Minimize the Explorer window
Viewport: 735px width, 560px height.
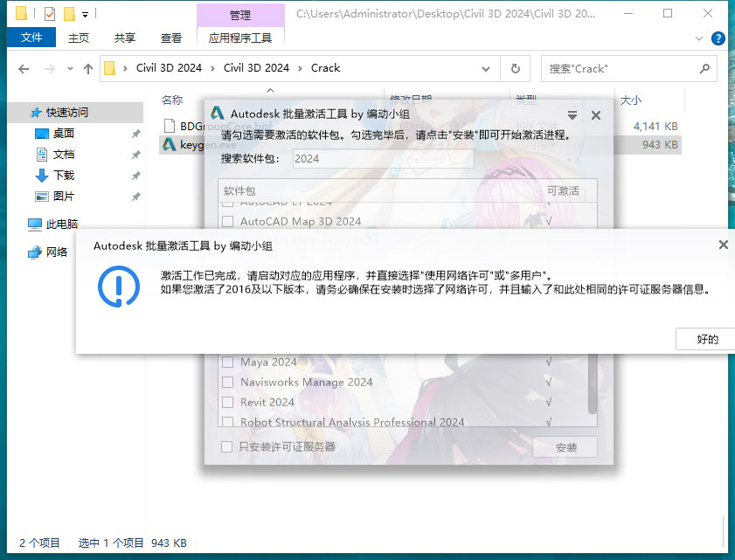pyautogui.click(x=628, y=14)
